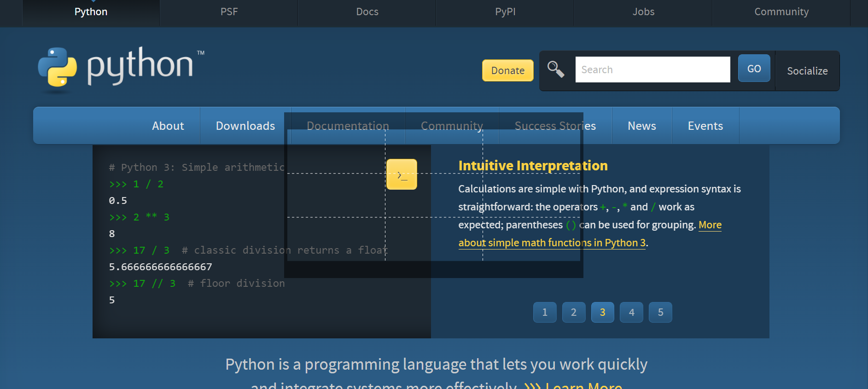Click the 'Python is a programming language' tagline

[436, 365]
